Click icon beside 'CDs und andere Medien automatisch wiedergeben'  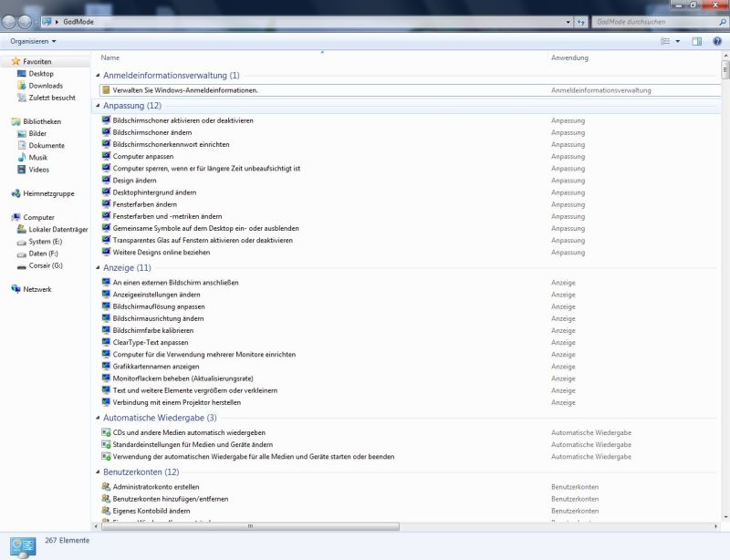point(106,432)
